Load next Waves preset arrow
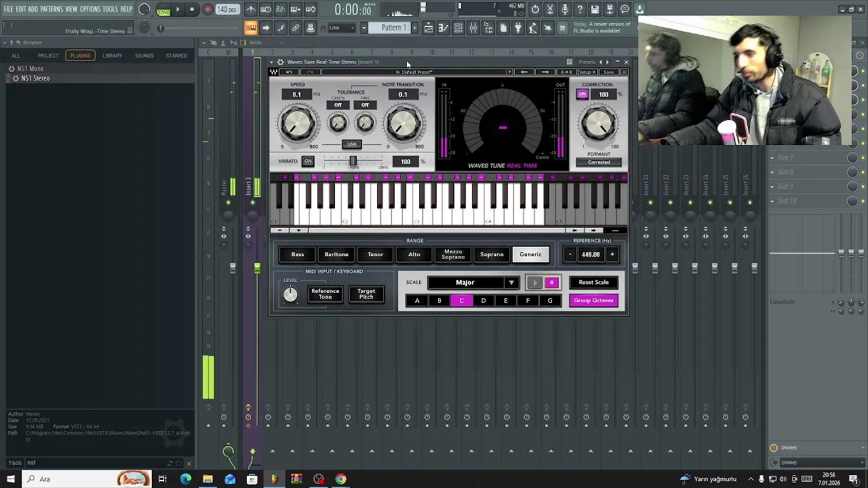This screenshot has width=868, height=488. coord(545,72)
